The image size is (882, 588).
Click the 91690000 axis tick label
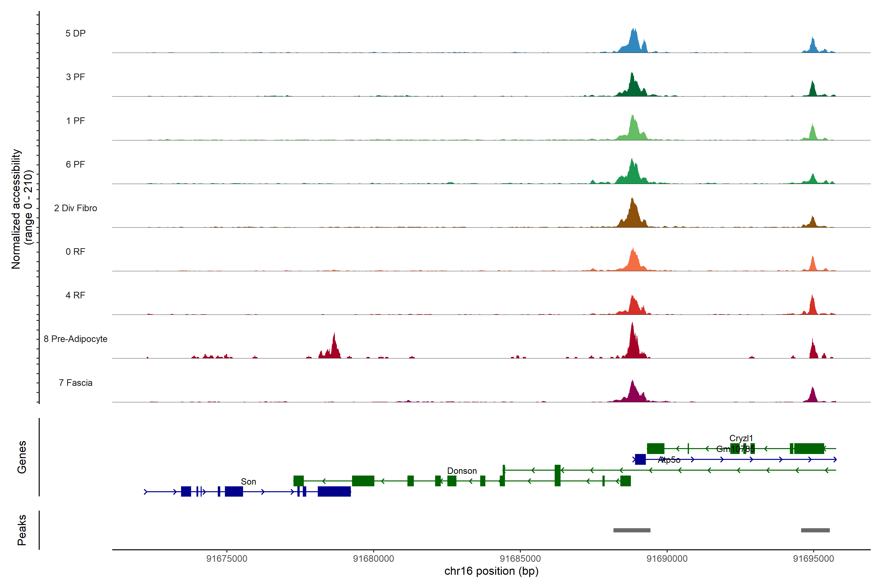click(667, 559)
